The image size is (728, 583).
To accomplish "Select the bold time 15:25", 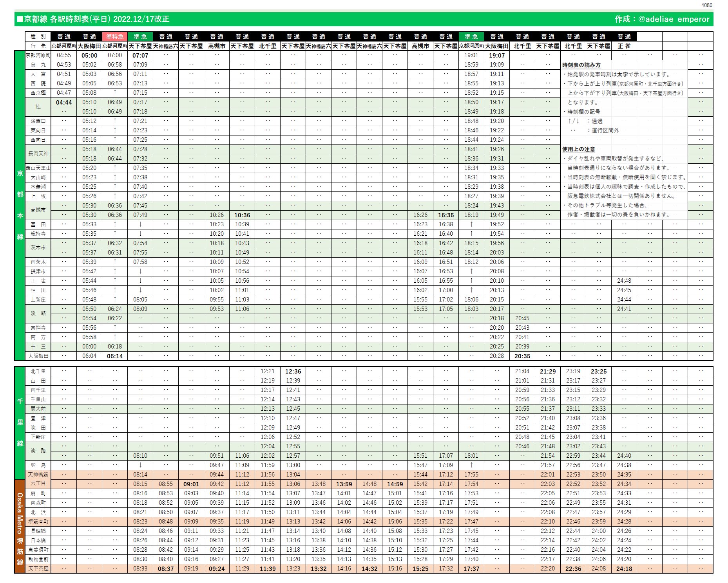I will [420, 569].
